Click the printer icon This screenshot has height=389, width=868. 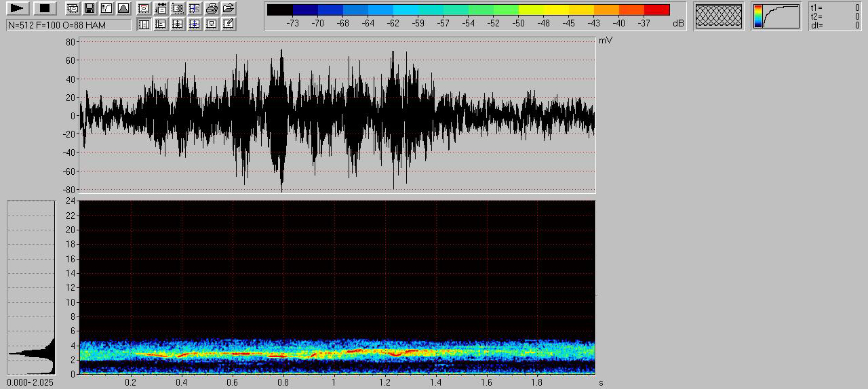[x=212, y=9]
